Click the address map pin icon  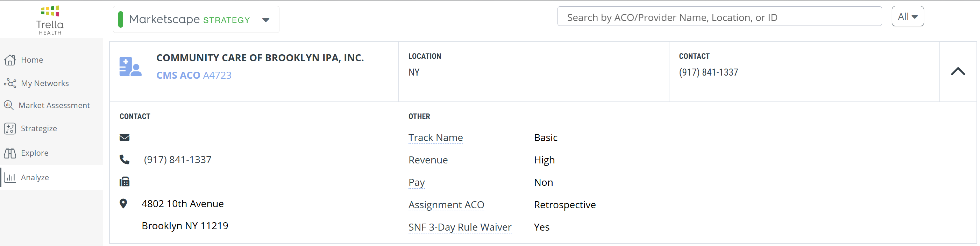pyautogui.click(x=123, y=204)
